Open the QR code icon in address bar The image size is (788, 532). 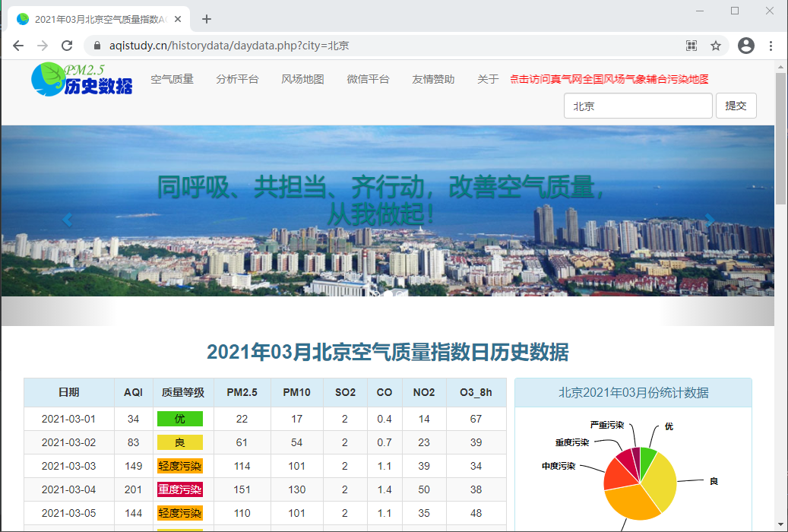tap(691, 46)
